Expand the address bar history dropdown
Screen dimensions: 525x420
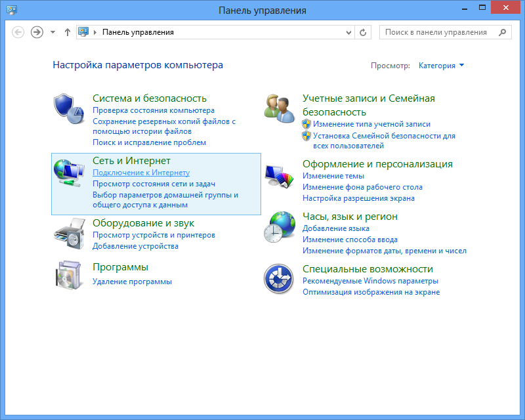[x=349, y=32]
